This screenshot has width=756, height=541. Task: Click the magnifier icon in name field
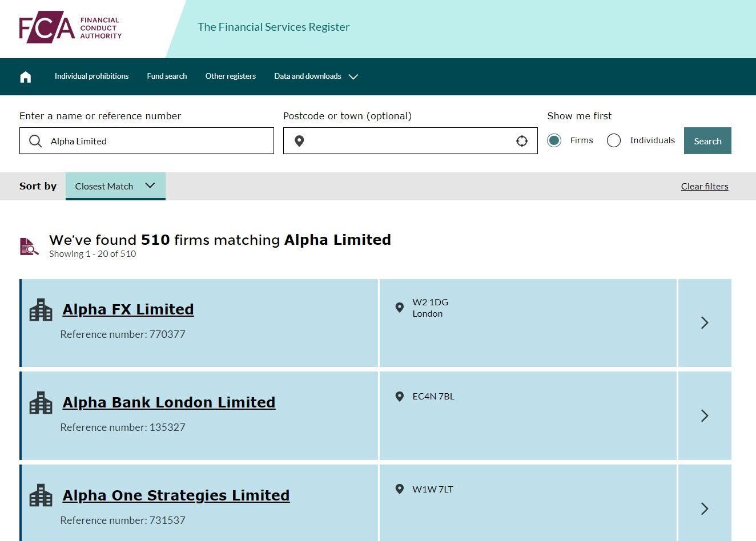pyautogui.click(x=35, y=141)
